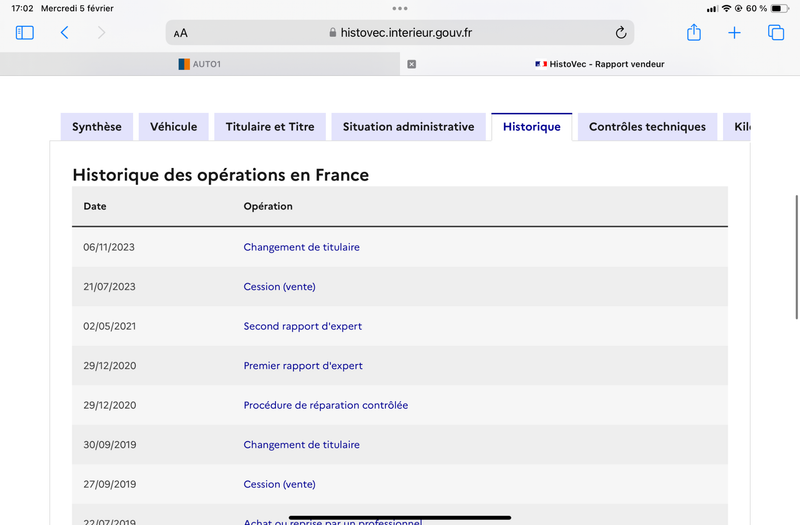Open the partially visible Kilométrage tab
Image resolution: width=800 pixels, height=525 pixels.
pos(737,127)
